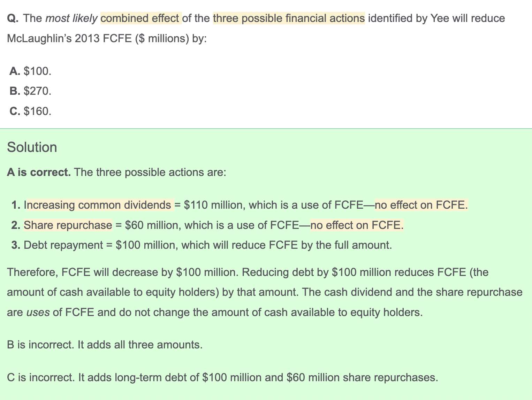Click the "Solution" heading
Screen dimensions: 532x400
[x=32, y=147]
